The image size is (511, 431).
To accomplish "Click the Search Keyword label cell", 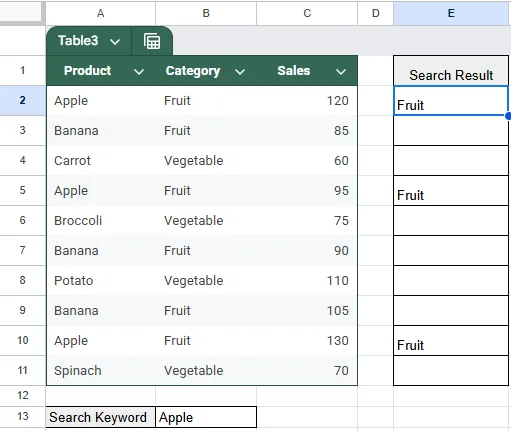I will pyautogui.click(x=101, y=417).
